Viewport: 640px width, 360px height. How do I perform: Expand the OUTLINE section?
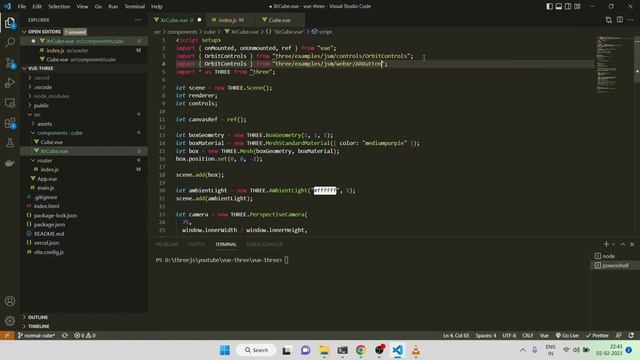(38, 317)
